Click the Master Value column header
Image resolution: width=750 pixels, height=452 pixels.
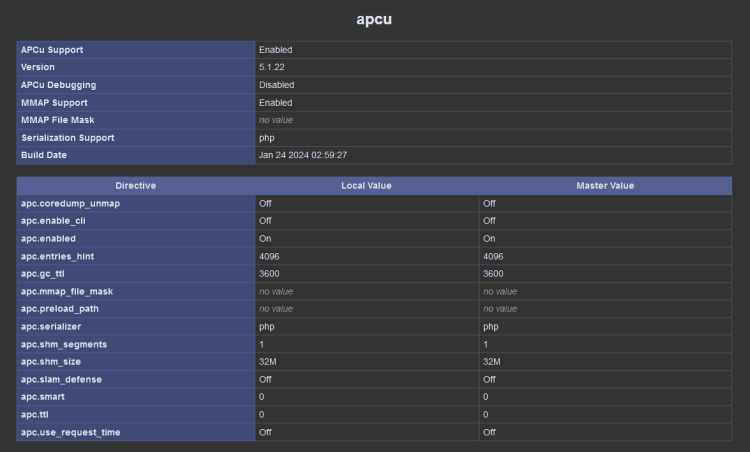coord(605,186)
